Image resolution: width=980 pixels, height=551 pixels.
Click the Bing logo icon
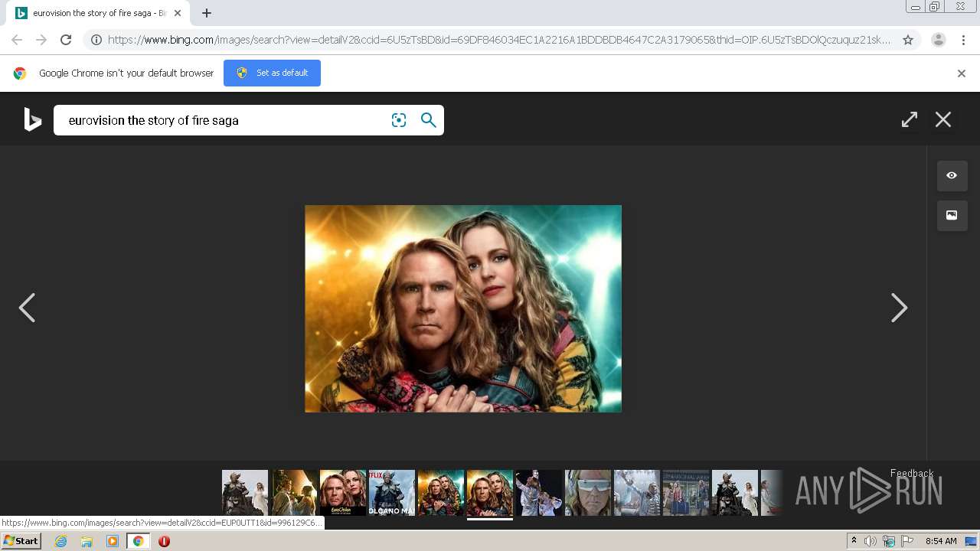(x=32, y=119)
